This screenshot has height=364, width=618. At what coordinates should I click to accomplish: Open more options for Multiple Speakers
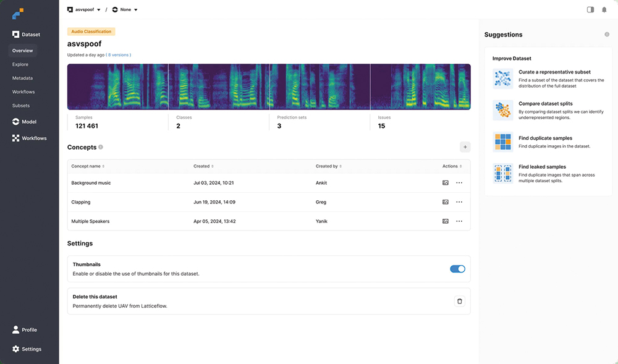[x=459, y=221]
